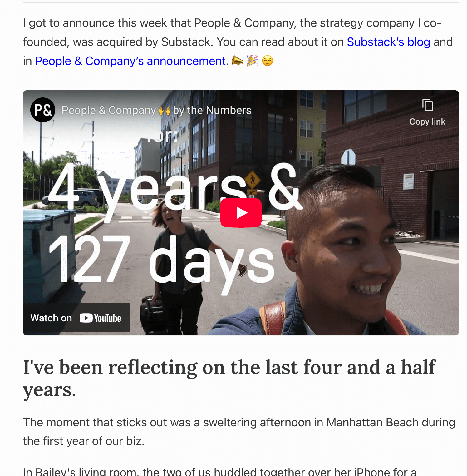Click the heading 'I've been reflecting on the last four and a half years.'
467x476 pixels.
(229, 378)
